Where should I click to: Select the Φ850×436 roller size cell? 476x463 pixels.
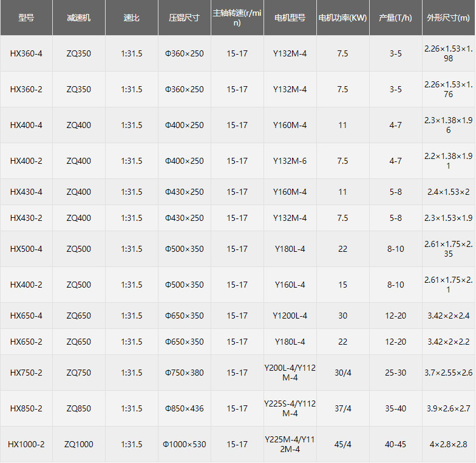[184, 408]
